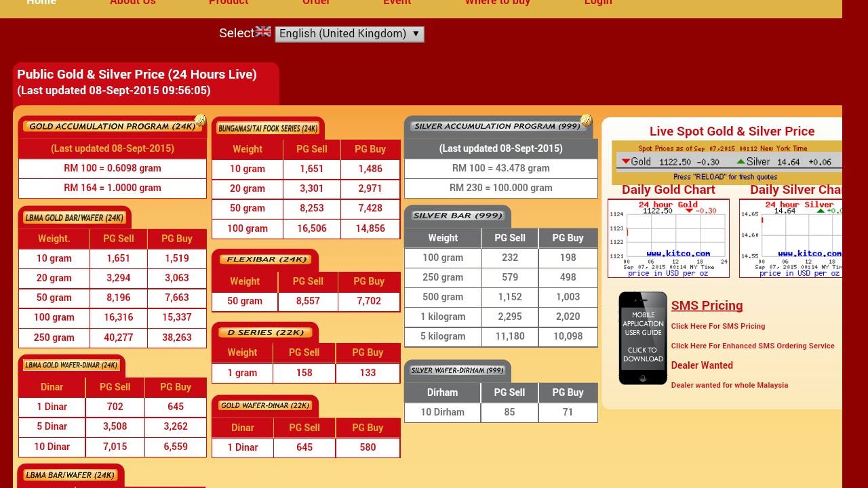Select the RM 100 = 0.6098 gram row
Screen dimensions: 868x488
[x=113, y=168]
